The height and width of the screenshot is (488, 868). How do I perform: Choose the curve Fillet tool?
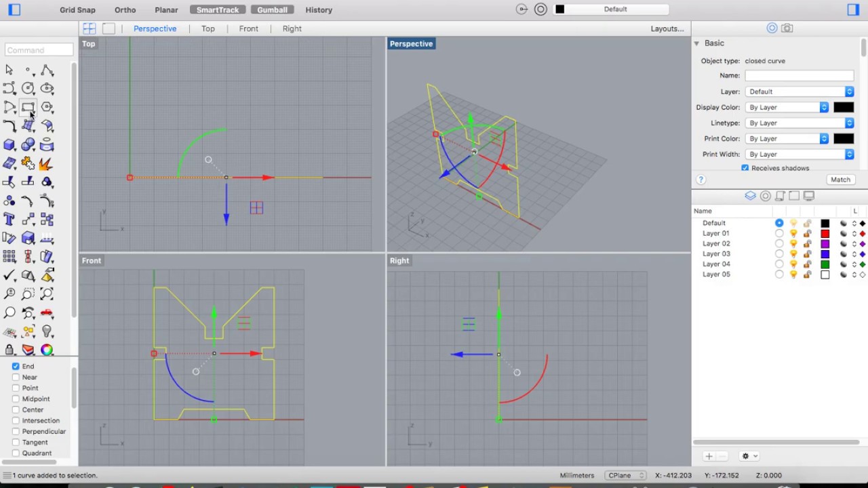(9, 126)
